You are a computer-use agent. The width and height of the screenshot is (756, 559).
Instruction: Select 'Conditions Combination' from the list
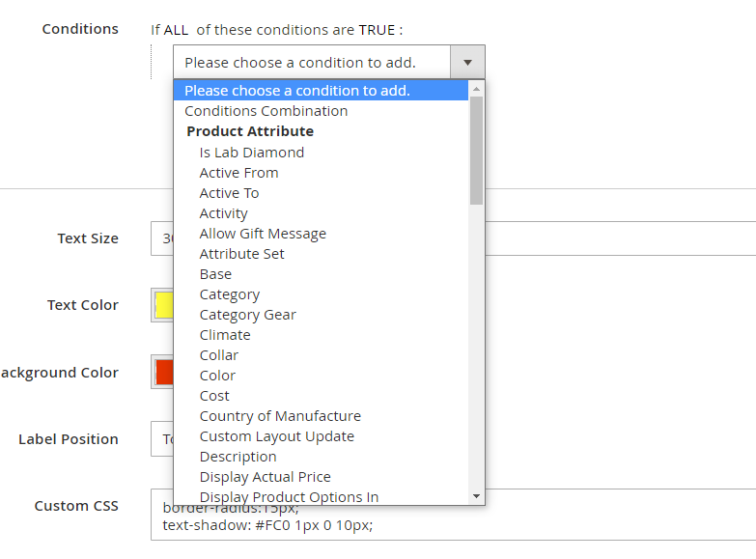pyautogui.click(x=266, y=111)
